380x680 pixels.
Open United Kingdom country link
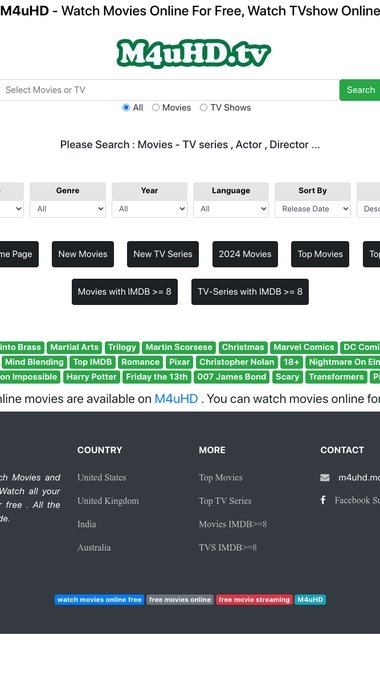[x=108, y=501]
